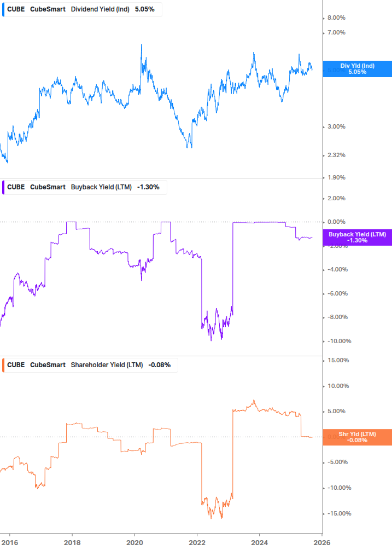The width and height of the screenshot is (392, 550).
Task: Click the 15.00% shareholder yield axis label
Action: pos(338,360)
